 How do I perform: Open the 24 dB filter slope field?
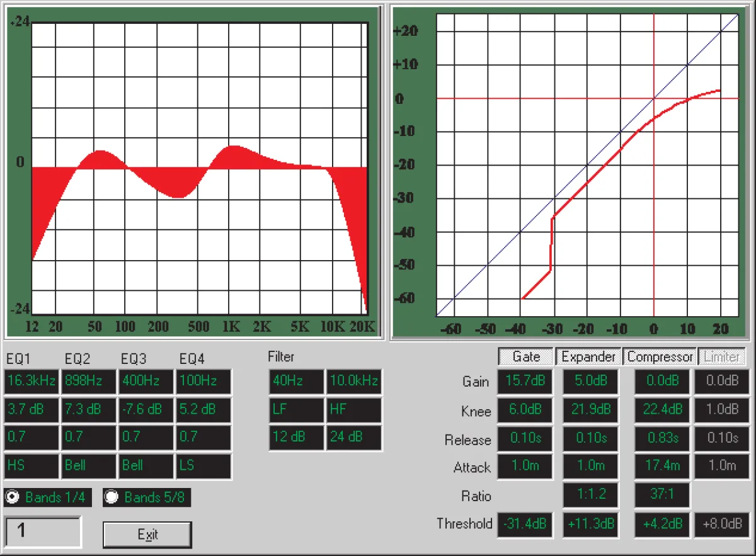[354, 437]
